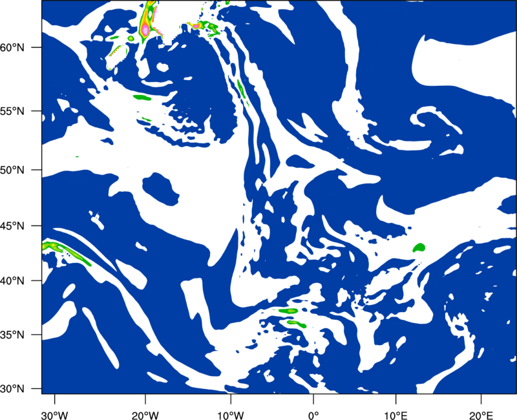Select the 20°W longitude label
The width and height of the screenshot is (517, 420).
pos(145,415)
